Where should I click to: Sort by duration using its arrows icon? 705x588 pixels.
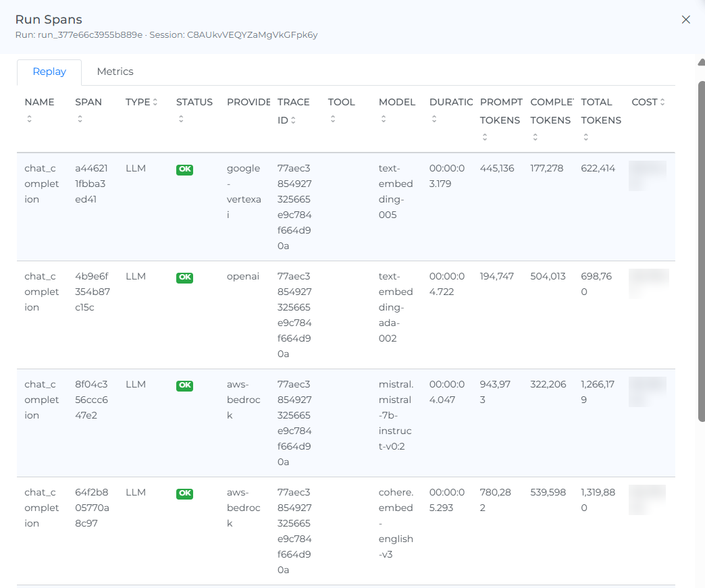434,119
